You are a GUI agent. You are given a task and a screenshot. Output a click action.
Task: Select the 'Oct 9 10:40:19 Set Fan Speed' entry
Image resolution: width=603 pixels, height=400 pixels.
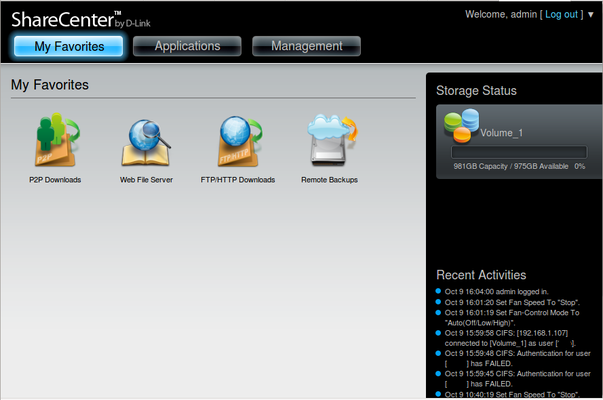point(512,394)
